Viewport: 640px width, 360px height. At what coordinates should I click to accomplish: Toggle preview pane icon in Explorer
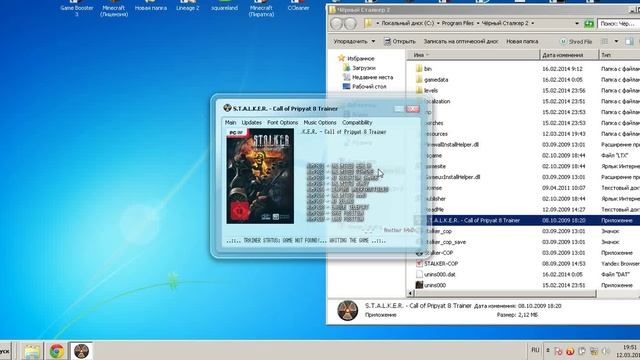tap(629, 41)
